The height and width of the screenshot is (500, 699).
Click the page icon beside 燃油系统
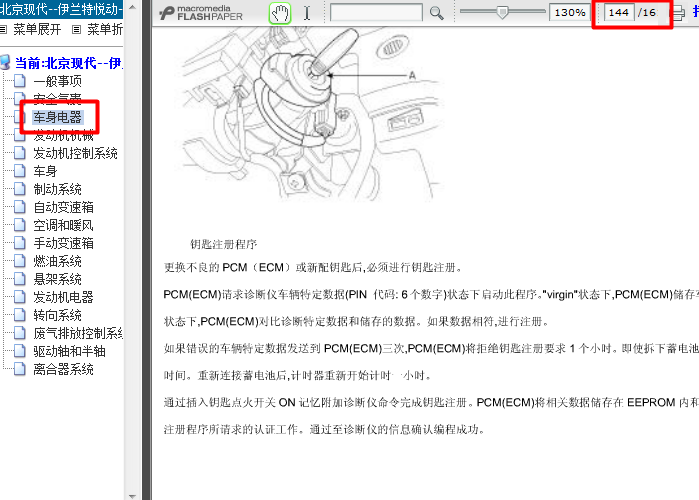[20, 261]
